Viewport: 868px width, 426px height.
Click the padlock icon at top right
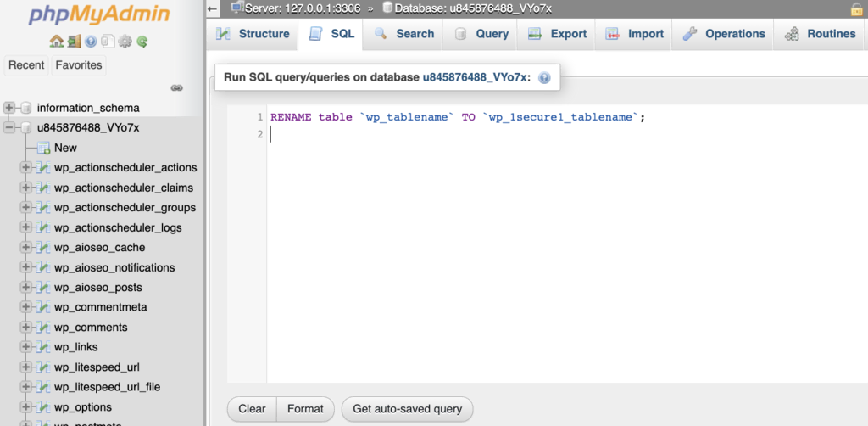856,8
